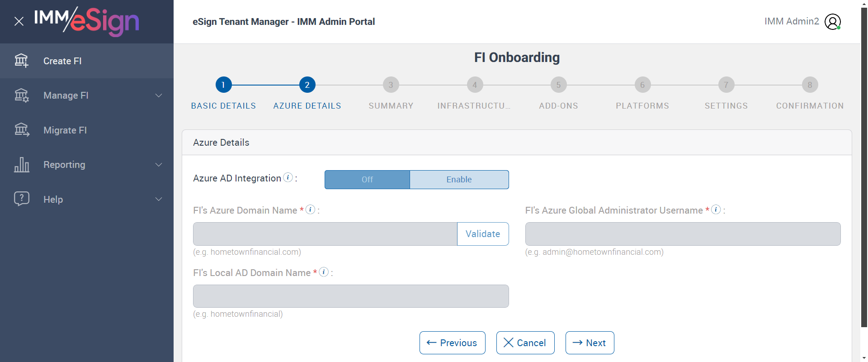868x362 pixels.
Task: Click the Help question mark icon
Action: 21,199
